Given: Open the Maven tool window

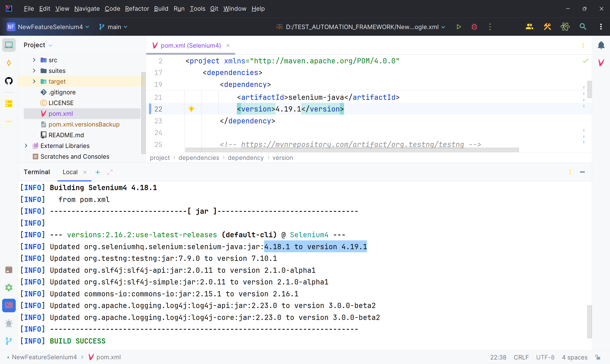Looking at the screenshot, I should (601, 63).
